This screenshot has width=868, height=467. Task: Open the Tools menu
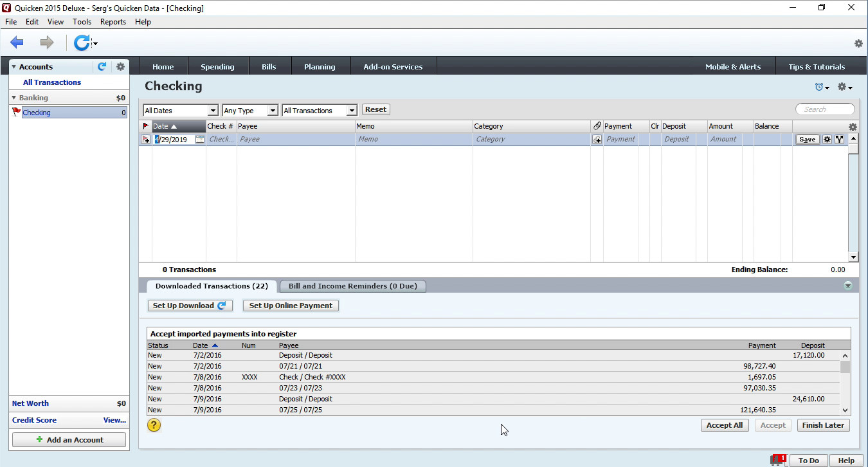click(82, 22)
